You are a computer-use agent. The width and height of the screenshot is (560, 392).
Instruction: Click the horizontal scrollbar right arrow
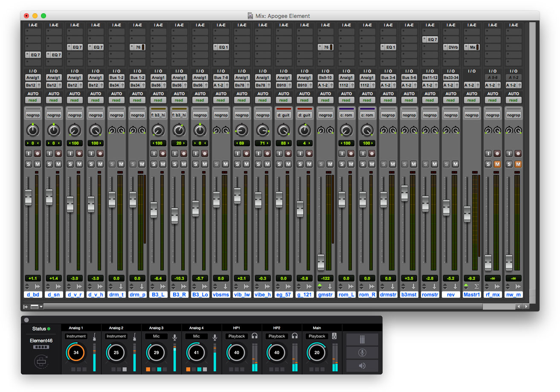click(526, 306)
